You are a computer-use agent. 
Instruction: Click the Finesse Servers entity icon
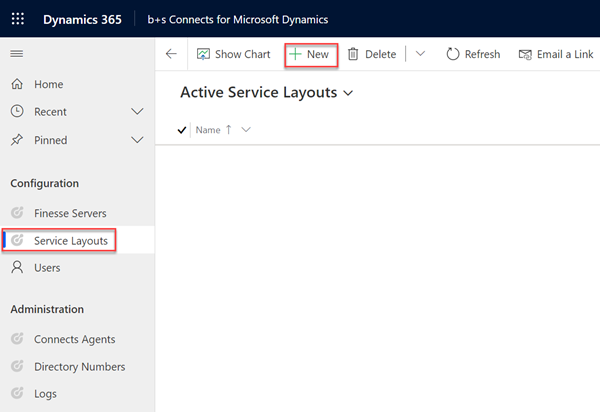(x=17, y=212)
